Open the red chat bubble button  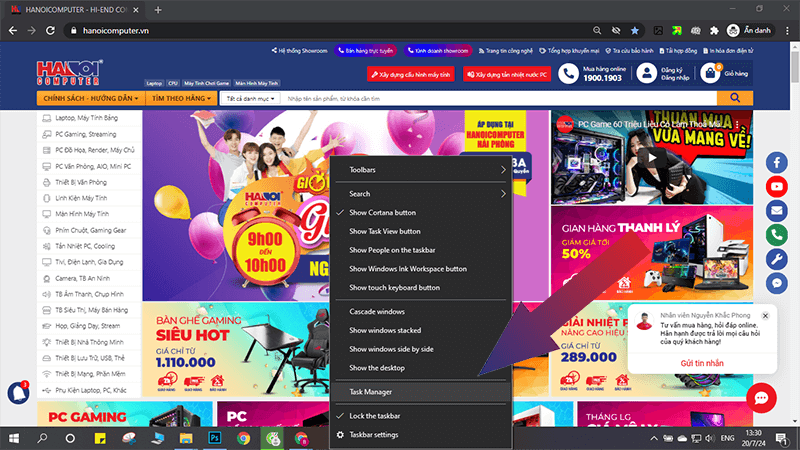click(x=761, y=398)
